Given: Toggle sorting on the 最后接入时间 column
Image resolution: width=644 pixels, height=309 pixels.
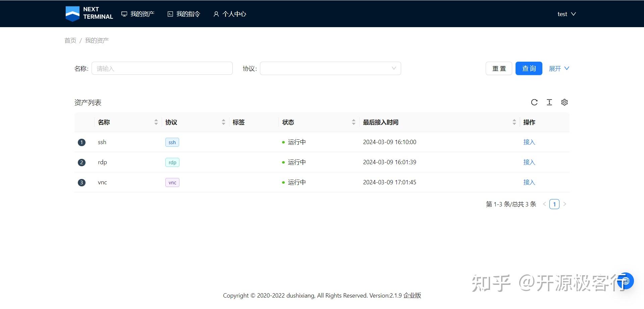Looking at the screenshot, I should click(x=514, y=122).
